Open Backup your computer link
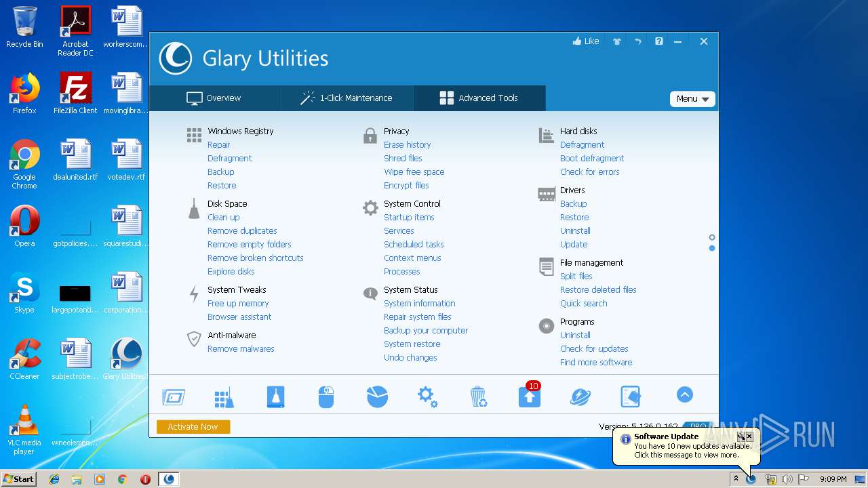Image resolution: width=868 pixels, height=488 pixels. pos(426,331)
